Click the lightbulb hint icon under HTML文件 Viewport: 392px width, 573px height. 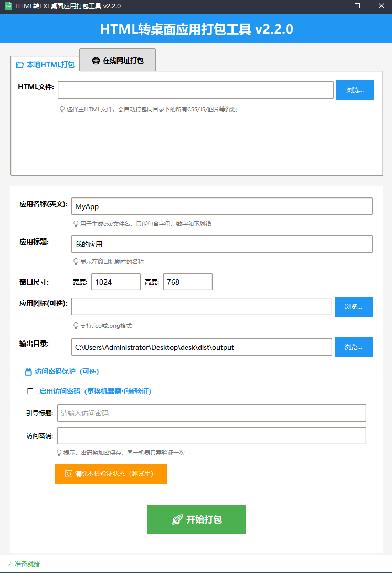click(62, 110)
